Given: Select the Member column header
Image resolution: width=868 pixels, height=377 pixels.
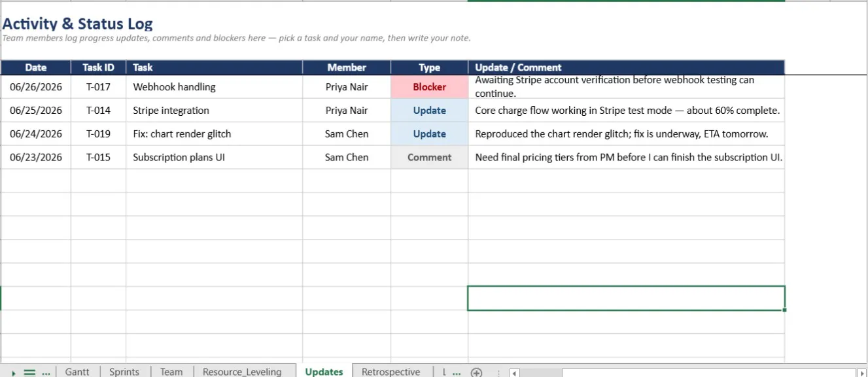Looking at the screenshot, I should click(x=347, y=67).
